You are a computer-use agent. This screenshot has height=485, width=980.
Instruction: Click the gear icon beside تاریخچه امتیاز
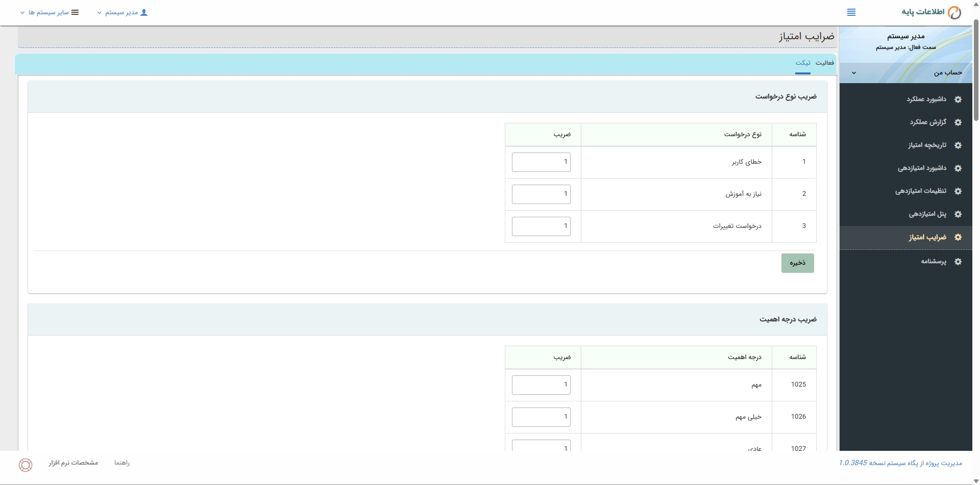click(x=958, y=145)
